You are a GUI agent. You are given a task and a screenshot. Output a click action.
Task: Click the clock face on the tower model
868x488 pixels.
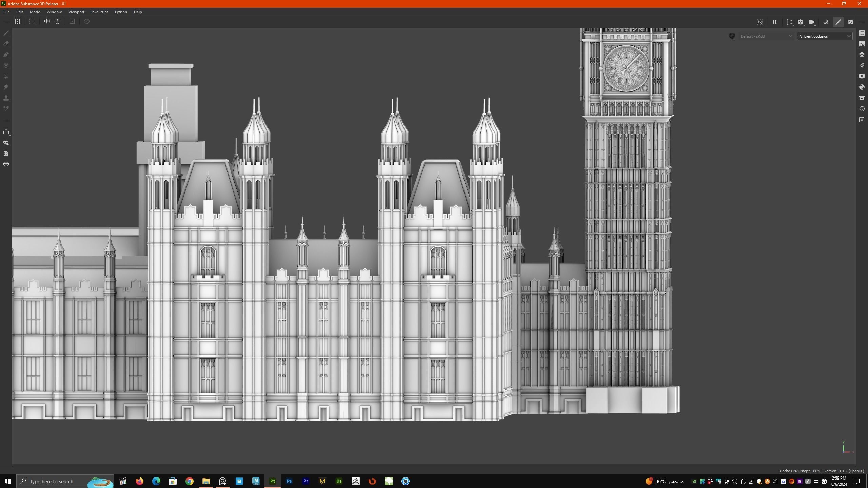pyautogui.click(x=626, y=68)
